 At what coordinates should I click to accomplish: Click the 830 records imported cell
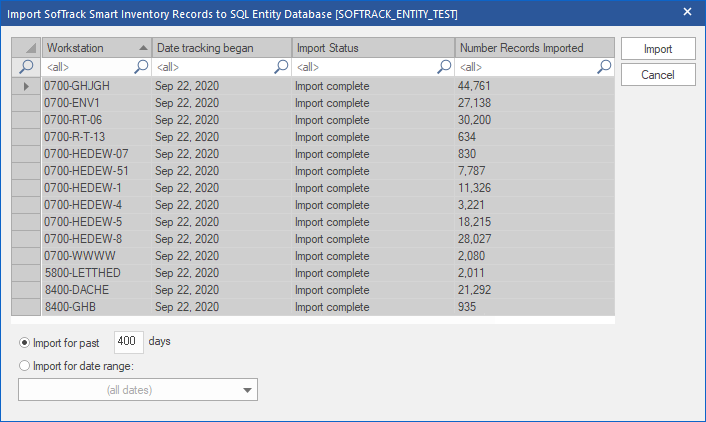click(534, 154)
